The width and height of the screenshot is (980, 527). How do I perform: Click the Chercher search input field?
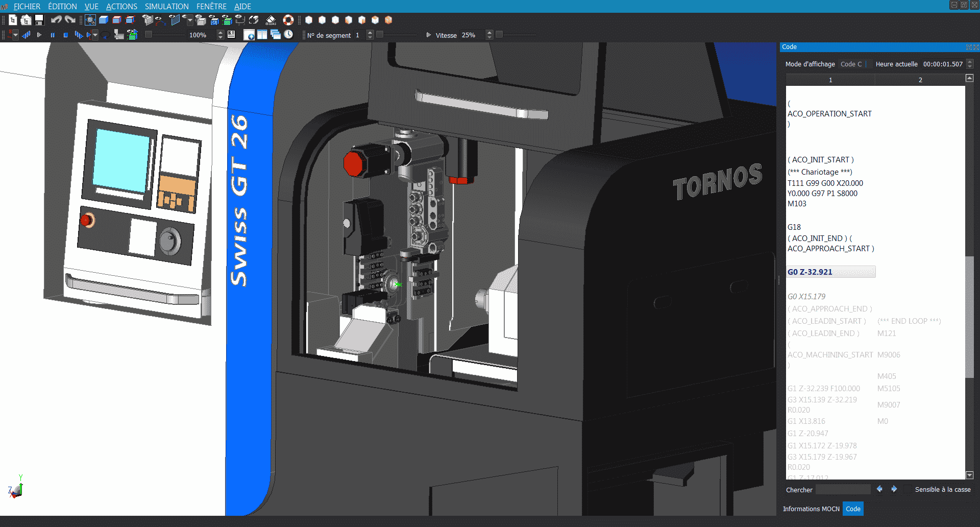tap(843, 490)
